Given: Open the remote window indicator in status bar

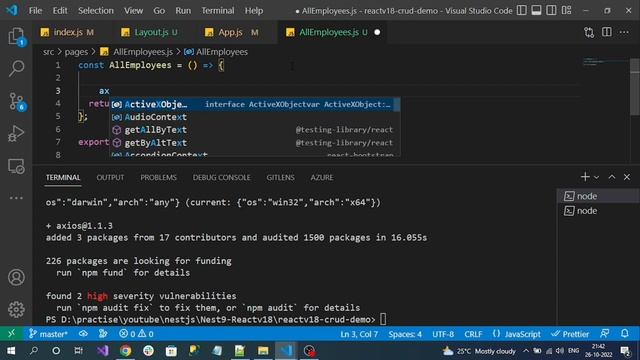Looking at the screenshot, I should click(x=11, y=334).
